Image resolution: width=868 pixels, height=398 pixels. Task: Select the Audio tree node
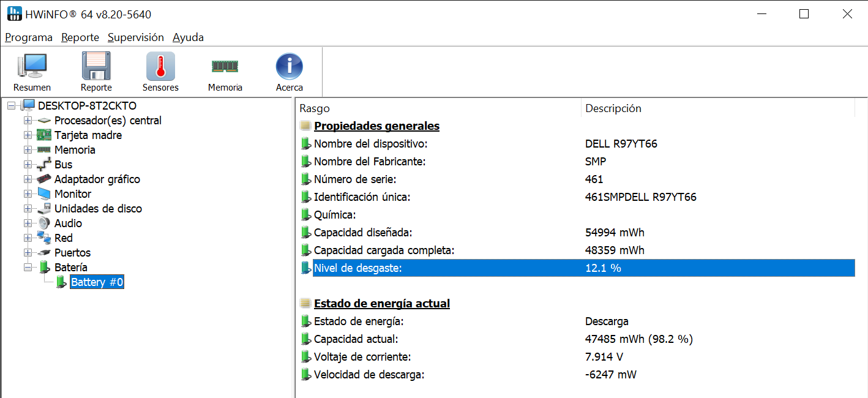click(x=68, y=223)
